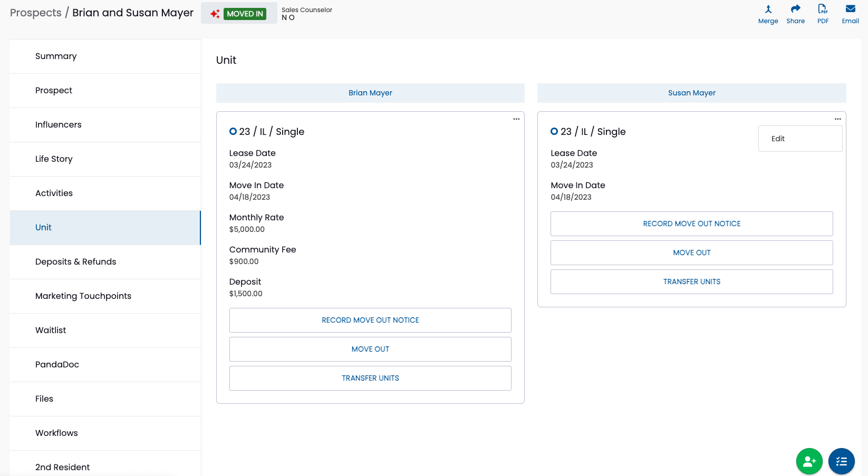The image size is (868, 476).
Task: Click Brian's '23 / IL / Single' unit title
Action: coord(272,132)
